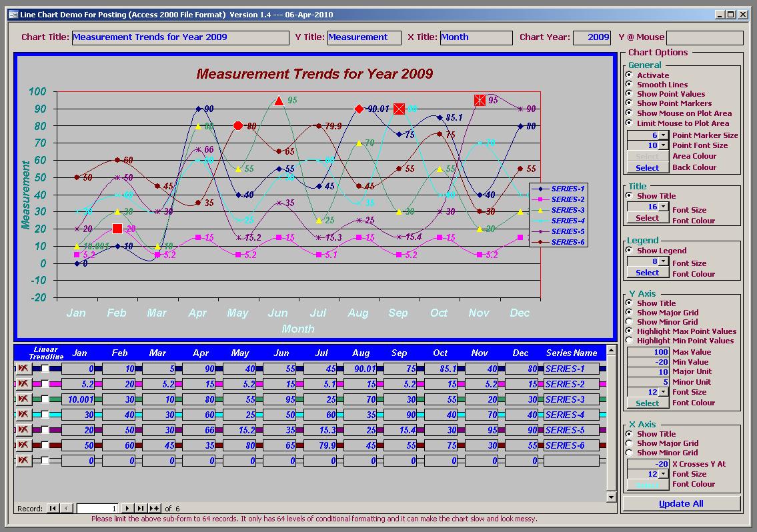Click Y Axis Max Value field
The image size is (757, 532).
(648, 352)
